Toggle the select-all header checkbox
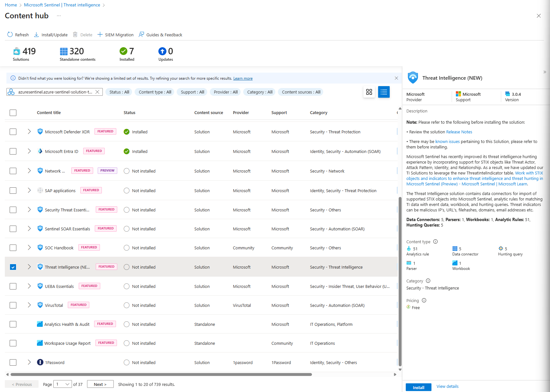The width and height of the screenshot is (550, 392). (x=13, y=113)
